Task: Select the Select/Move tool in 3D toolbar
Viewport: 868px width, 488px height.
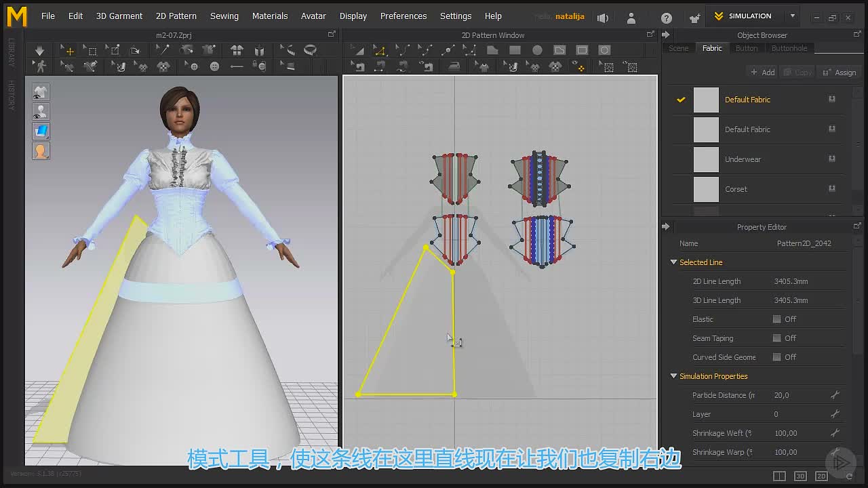Action: [68, 50]
